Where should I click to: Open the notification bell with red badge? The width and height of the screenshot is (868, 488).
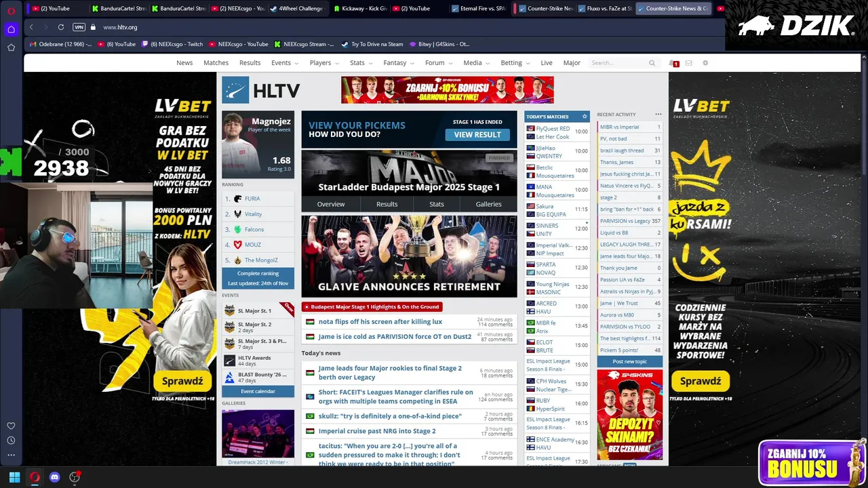[673, 63]
